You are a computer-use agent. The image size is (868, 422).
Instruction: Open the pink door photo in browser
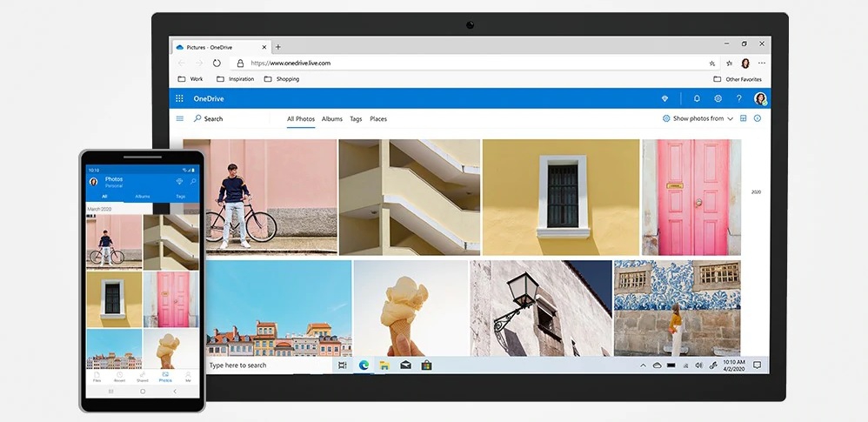(691, 198)
